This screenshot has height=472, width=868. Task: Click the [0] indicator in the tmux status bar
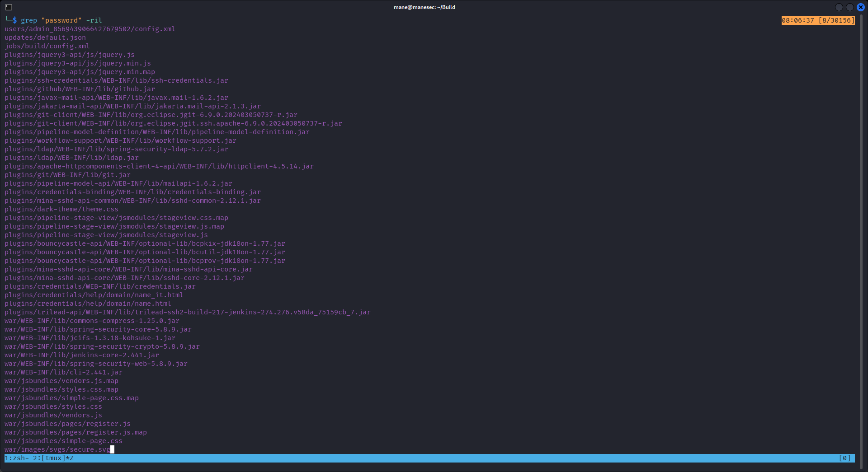[844, 458]
